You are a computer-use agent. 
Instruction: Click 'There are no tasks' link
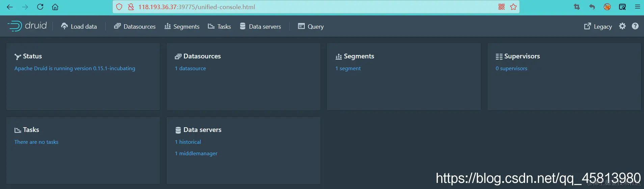(36, 142)
